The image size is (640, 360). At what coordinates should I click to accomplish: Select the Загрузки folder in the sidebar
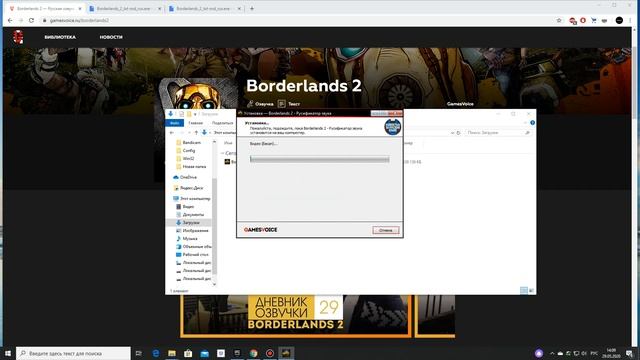coord(189,222)
